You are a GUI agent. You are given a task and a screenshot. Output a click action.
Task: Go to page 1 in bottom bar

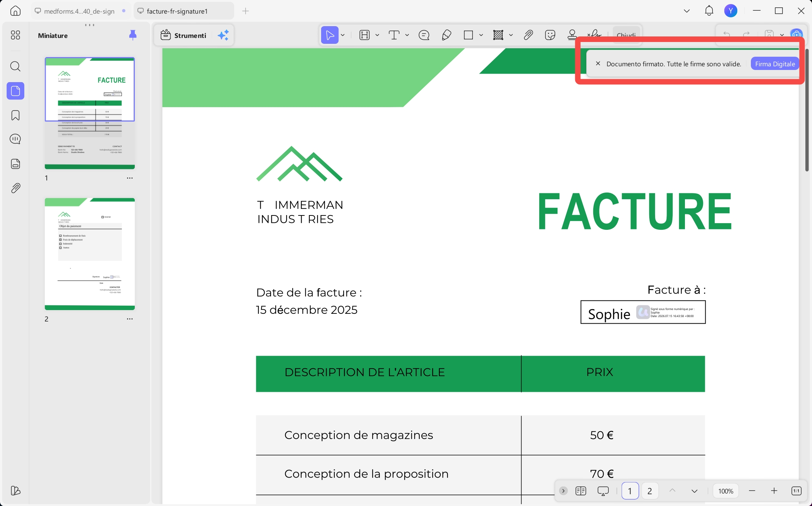pyautogui.click(x=630, y=491)
